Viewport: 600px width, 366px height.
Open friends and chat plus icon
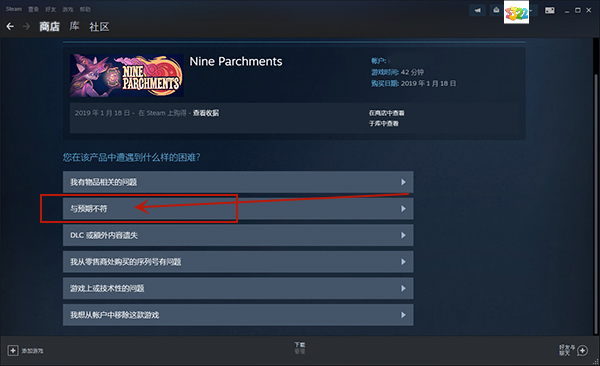click(x=582, y=350)
